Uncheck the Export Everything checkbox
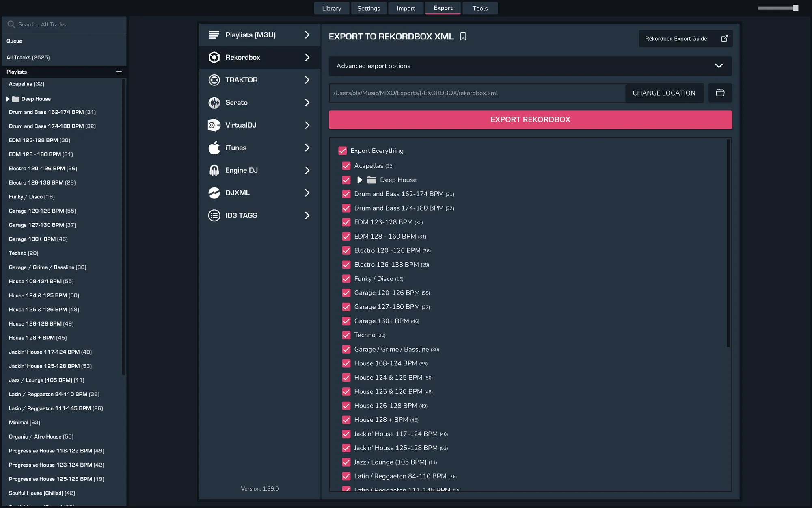Image resolution: width=812 pixels, height=508 pixels. [342, 151]
